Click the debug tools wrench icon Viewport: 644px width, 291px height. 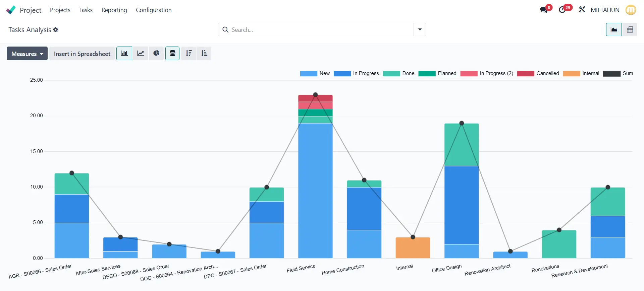[x=582, y=10]
